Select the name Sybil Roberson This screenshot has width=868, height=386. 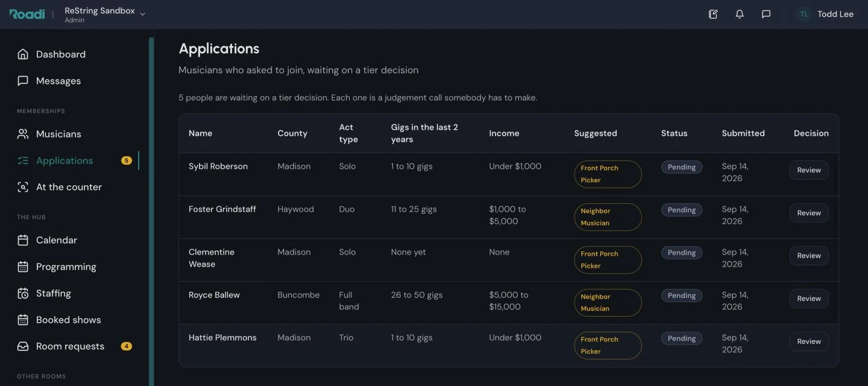click(218, 166)
